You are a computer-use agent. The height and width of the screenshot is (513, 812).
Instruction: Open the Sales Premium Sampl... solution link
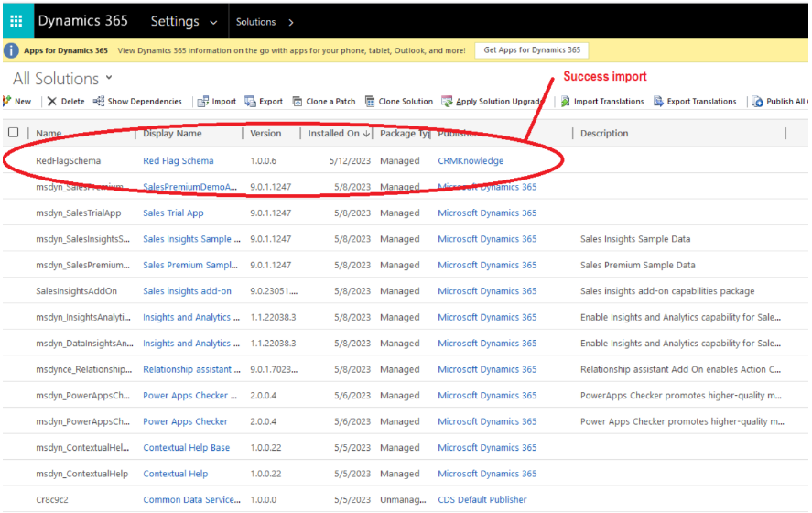[x=190, y=266]
